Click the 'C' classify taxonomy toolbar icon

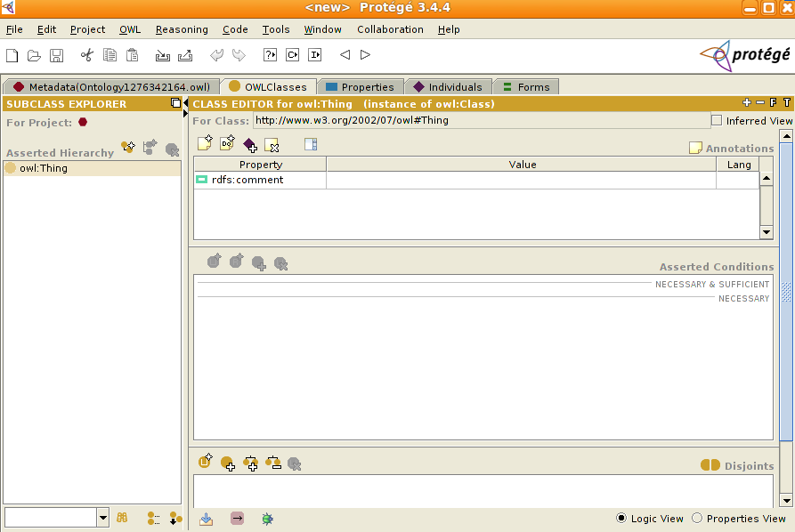pyautogui.click(x=293, y=55)
